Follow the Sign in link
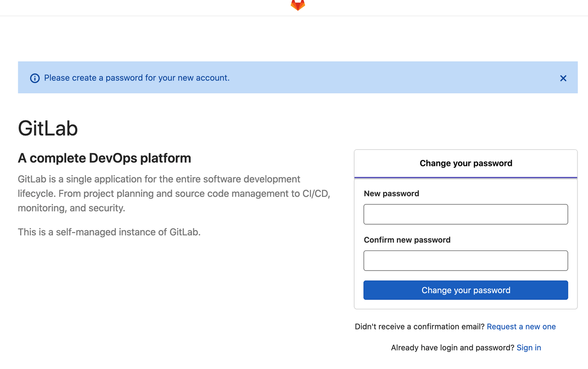 529,348
